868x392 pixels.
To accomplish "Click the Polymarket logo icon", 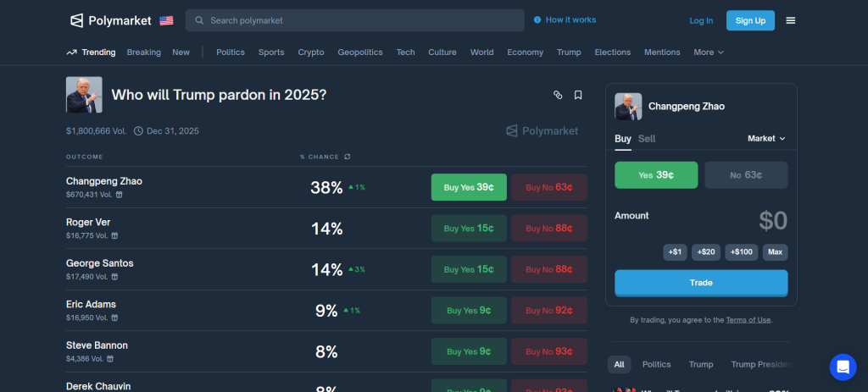I will tap(76, 20).
